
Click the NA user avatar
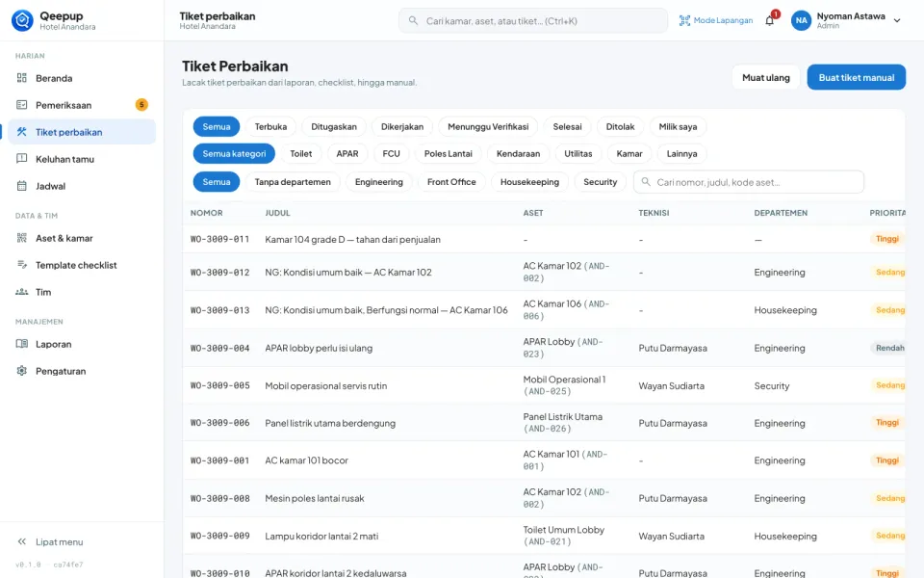pyautogui.click(x=801, y=20)
